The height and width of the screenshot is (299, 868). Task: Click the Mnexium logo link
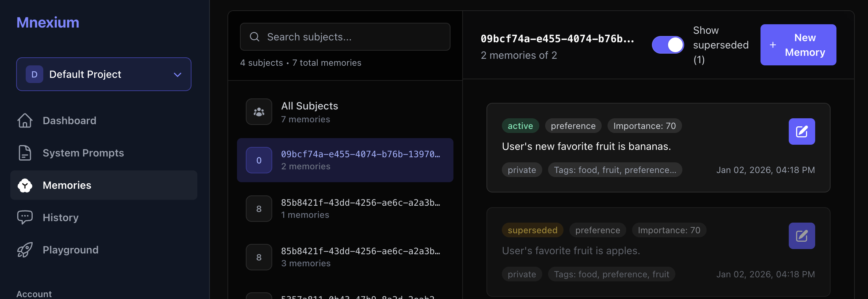click(x=48, y=23)
